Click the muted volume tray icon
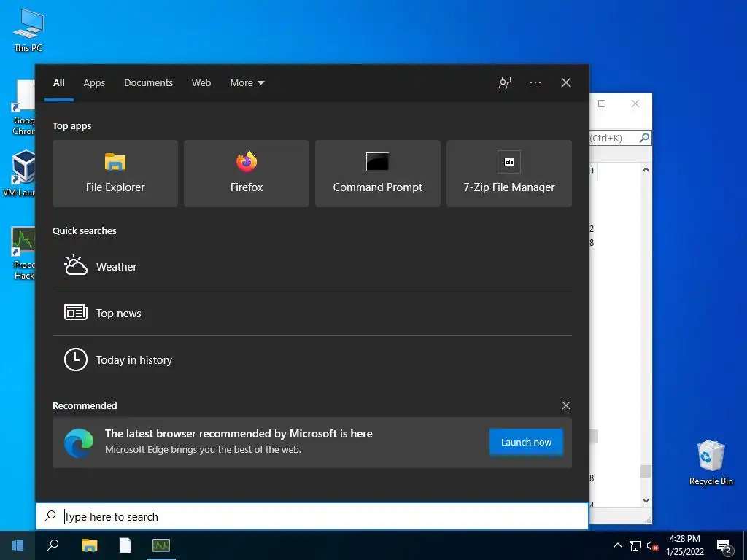747x560 pixels. point(652,545)
